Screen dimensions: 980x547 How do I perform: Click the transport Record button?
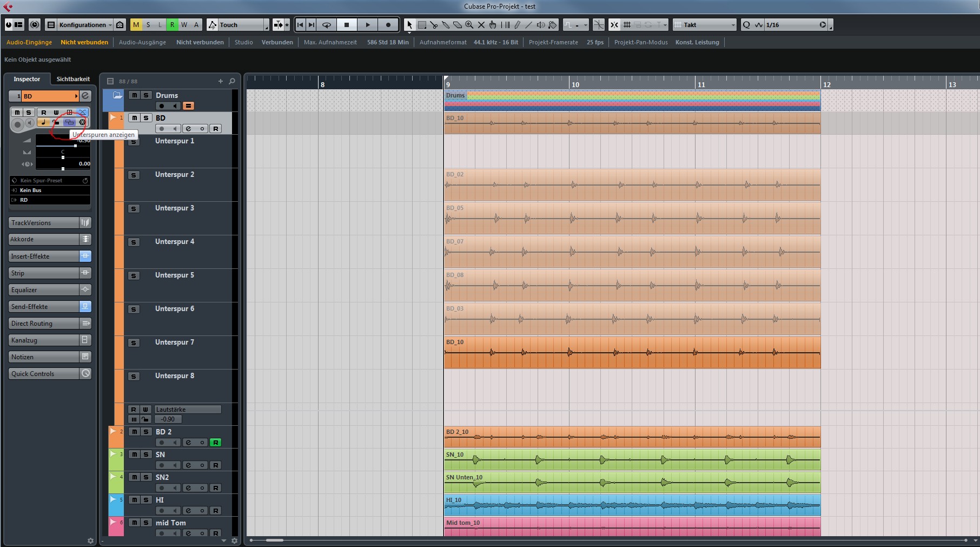pyautogui.click(x=388, y=25)
